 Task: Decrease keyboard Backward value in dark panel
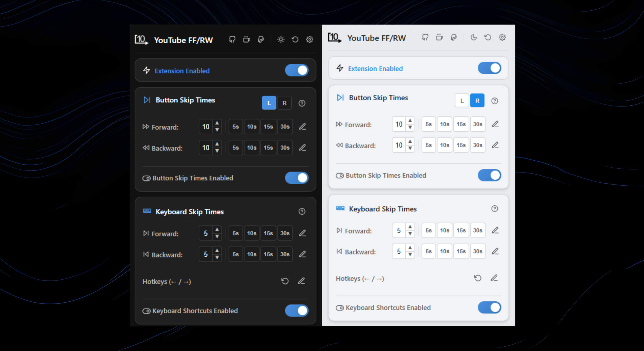(x=217, y=257)
